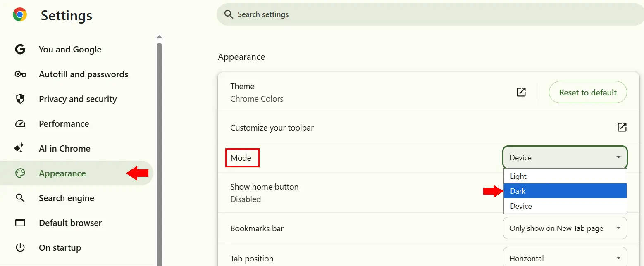Click the key icon for Autofill and passwords
The width and height of the screenshot is (644, 266).
(20, 74)
